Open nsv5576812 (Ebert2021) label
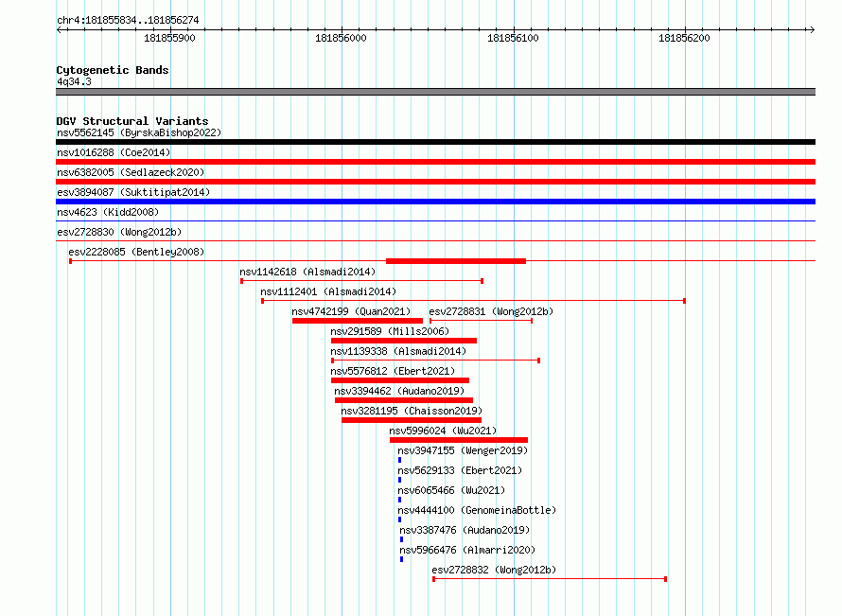Screen dimensions: 842x616 (x=393, y=371)
